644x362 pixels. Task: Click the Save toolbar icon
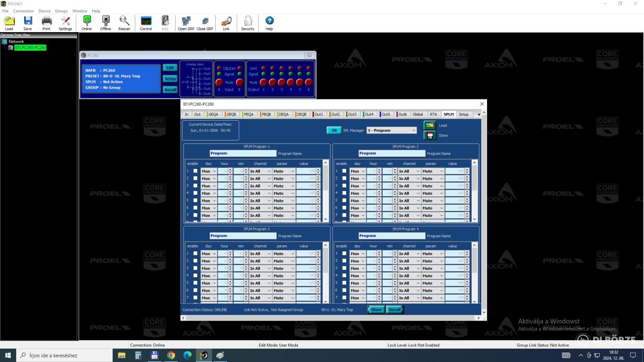27,23
